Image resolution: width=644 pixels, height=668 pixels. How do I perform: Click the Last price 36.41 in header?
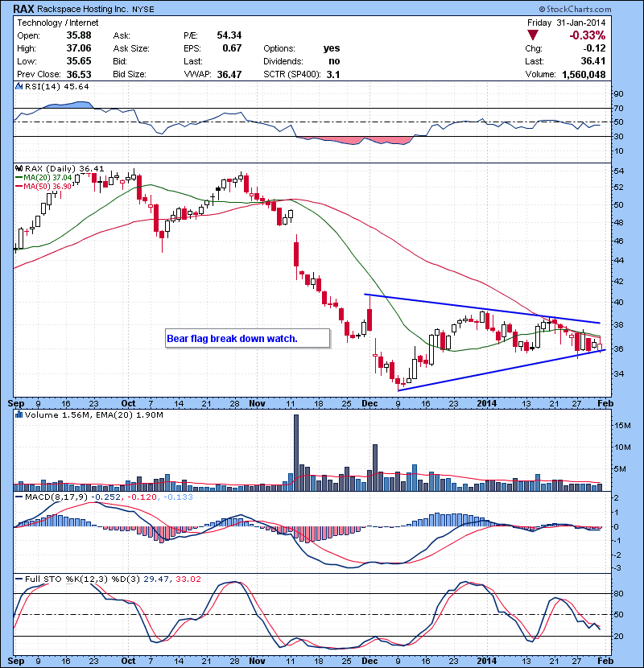[593, 61]
